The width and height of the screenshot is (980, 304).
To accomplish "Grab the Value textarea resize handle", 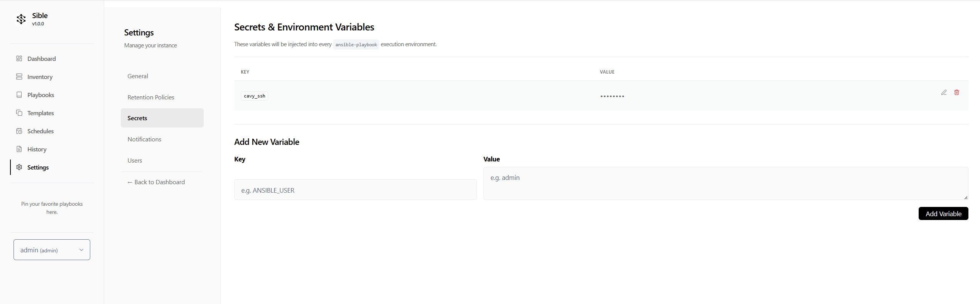I will click(x=966, y=198).
